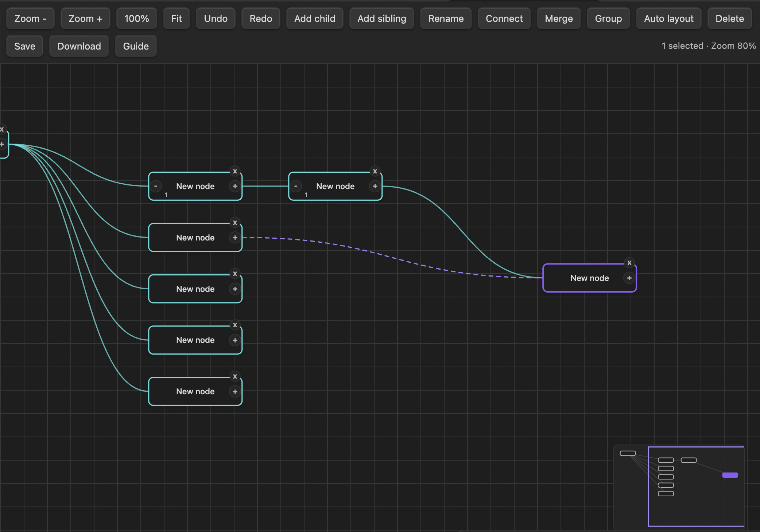
Task: Select the purple-bordered New node
Action: click(x=590, y=278)
